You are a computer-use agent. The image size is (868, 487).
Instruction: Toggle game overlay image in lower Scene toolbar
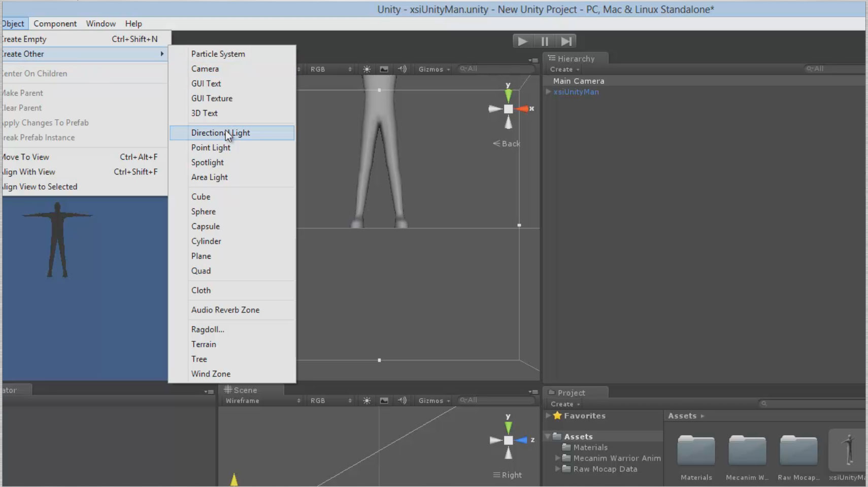tap(384, 401)
